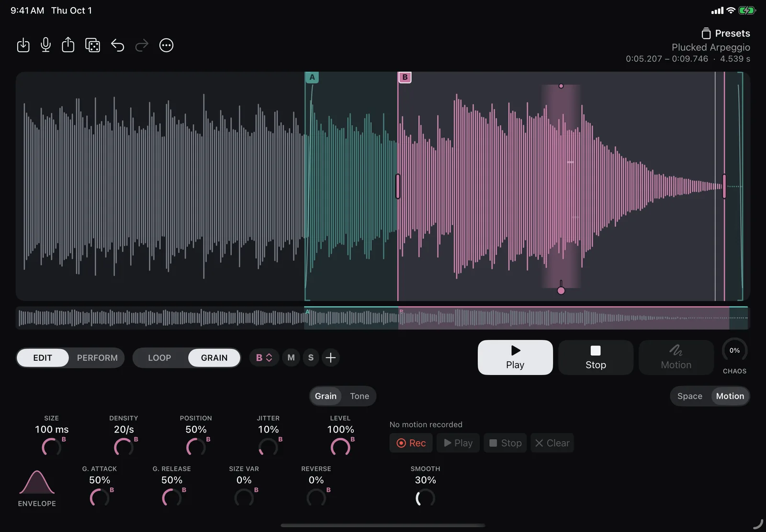The image size is (766, 532).
Task: Click the G. RELEASE knob
Action: 172,498
